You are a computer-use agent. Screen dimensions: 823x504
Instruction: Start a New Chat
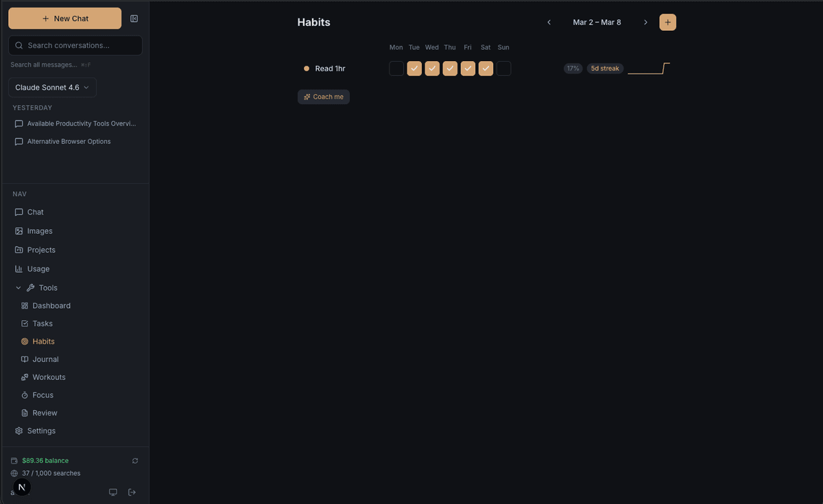coord(65,19)
